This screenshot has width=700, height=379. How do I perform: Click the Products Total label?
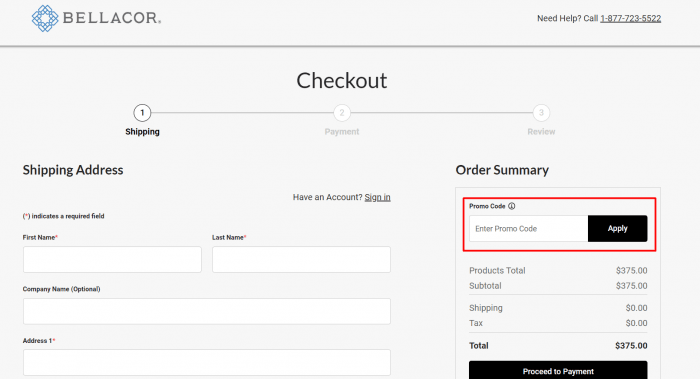(x=497, y=271)
